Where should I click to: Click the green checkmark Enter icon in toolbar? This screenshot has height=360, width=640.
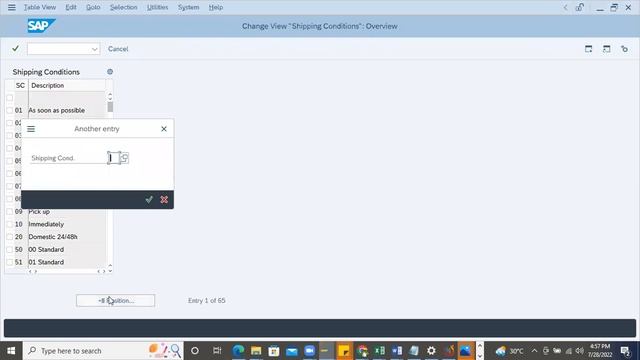coord(16,49)
